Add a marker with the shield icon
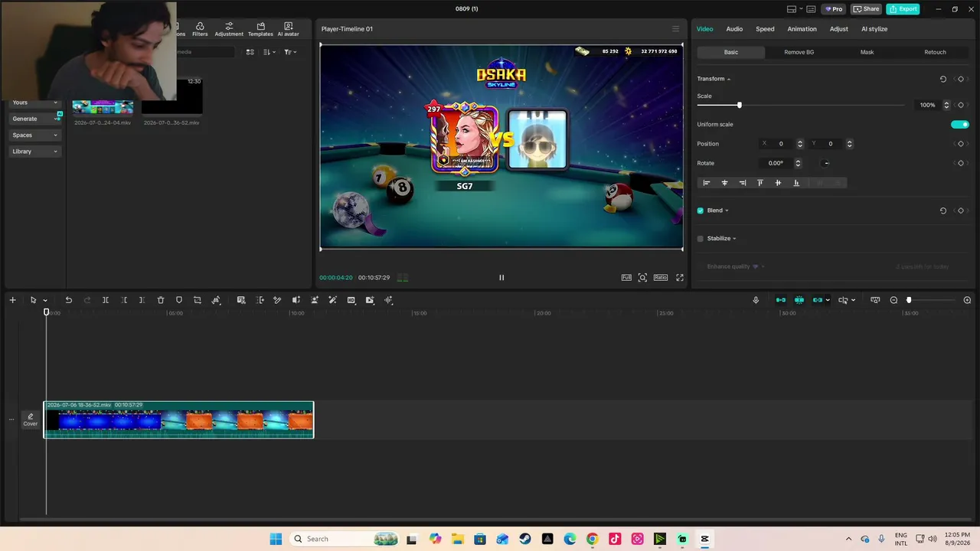 [x=179, y=300]
